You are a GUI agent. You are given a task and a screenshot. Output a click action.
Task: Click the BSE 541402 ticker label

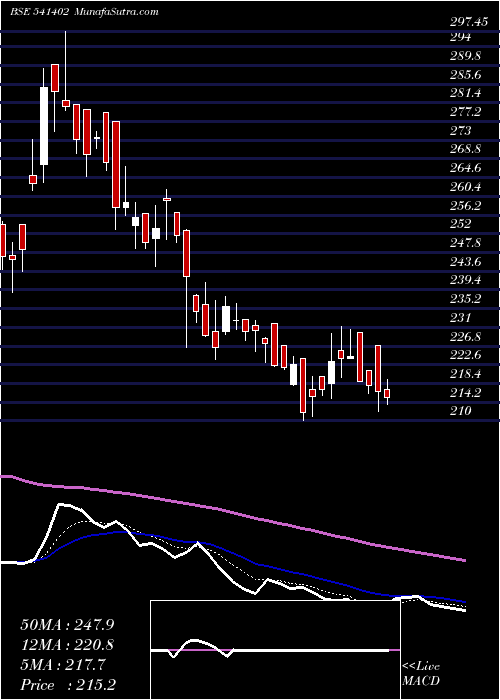coord(38,12)
